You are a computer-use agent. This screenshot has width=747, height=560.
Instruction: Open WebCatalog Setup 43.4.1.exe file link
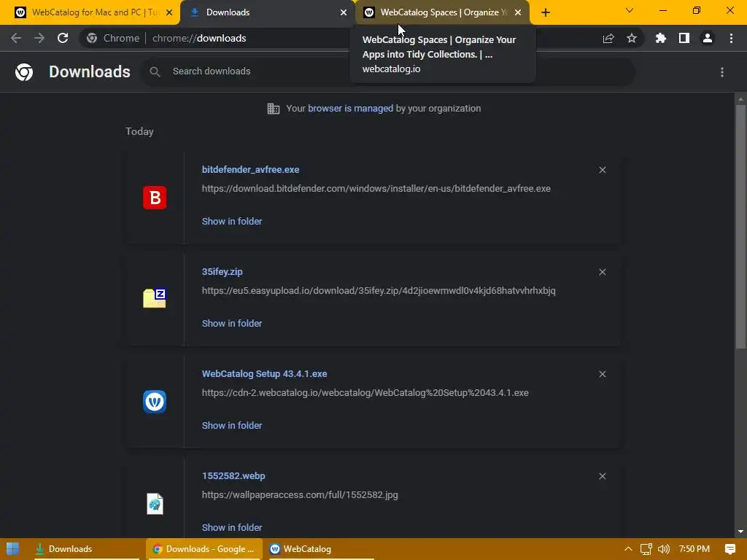pos(264,374)
